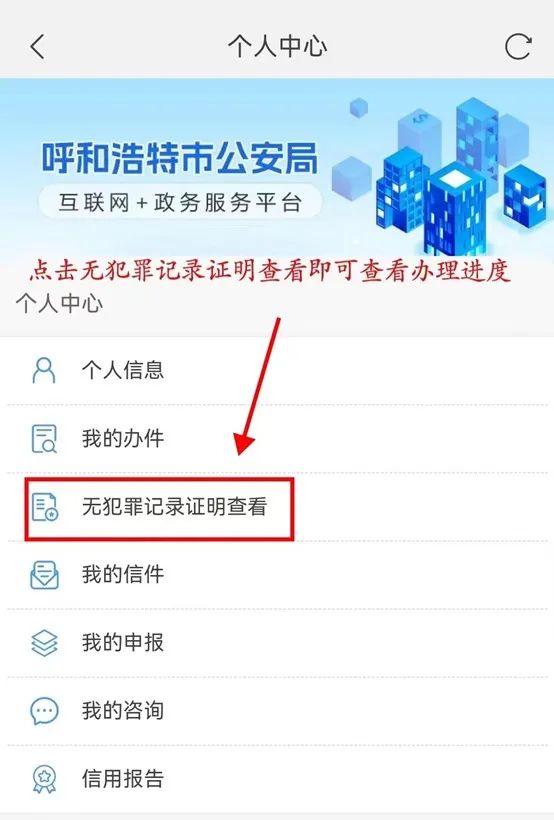The image size is (554, 820).
Task: Select 无犯罪记录证明查看 to view progress
Action: tap(277, 507)
